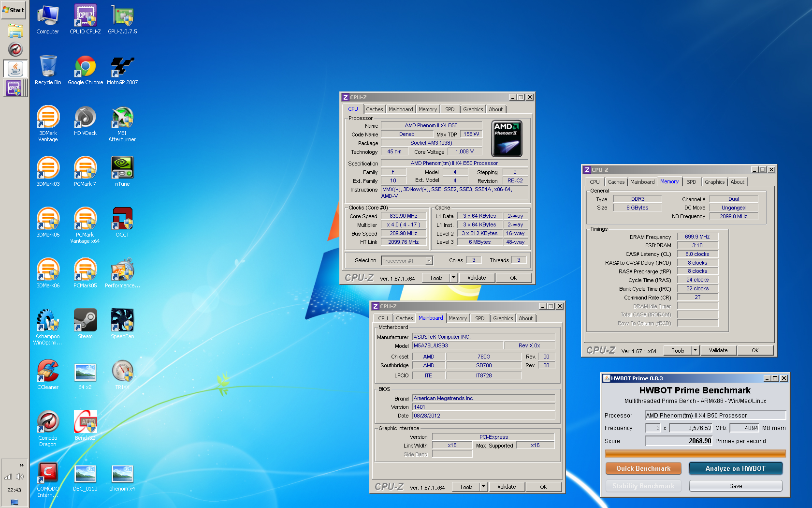The height and width of the screenshot is (508, 812).
Task: Launch 3DMark Vantage shortcut
Action: point(48,124)
